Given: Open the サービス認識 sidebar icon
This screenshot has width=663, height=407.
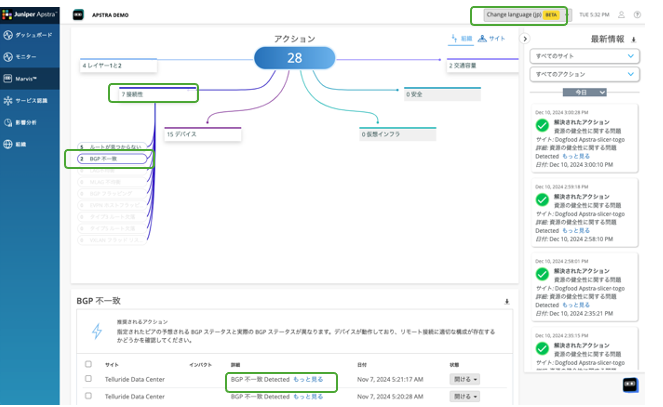Looking at the screenshot, I should tap(9, 100).
